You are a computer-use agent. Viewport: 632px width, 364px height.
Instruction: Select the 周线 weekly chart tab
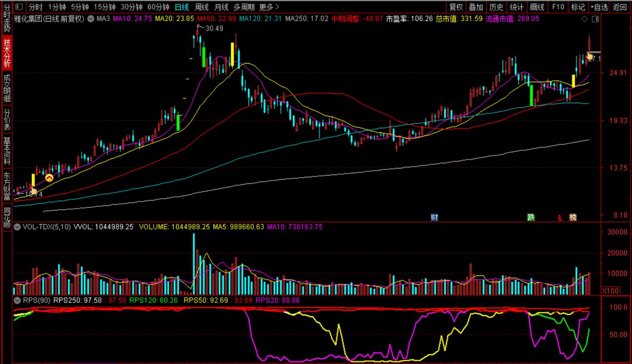[x=202, y=7]
